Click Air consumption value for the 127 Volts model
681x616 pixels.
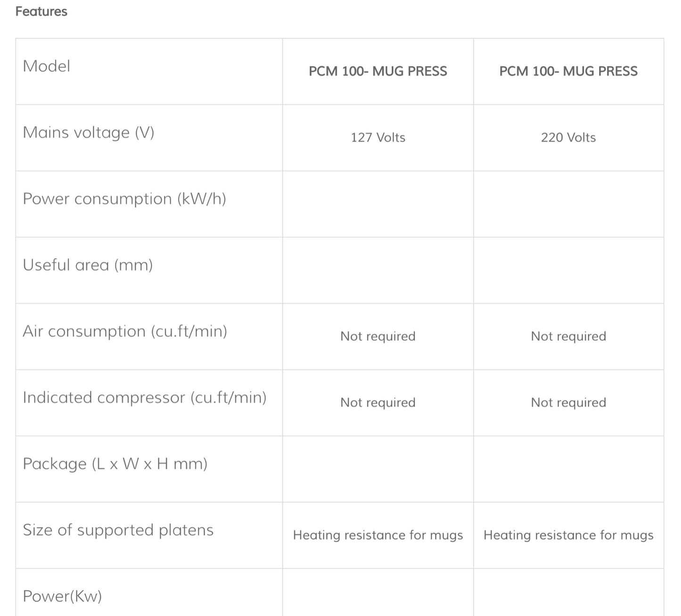pyautogui.click(x=378, y=336)
